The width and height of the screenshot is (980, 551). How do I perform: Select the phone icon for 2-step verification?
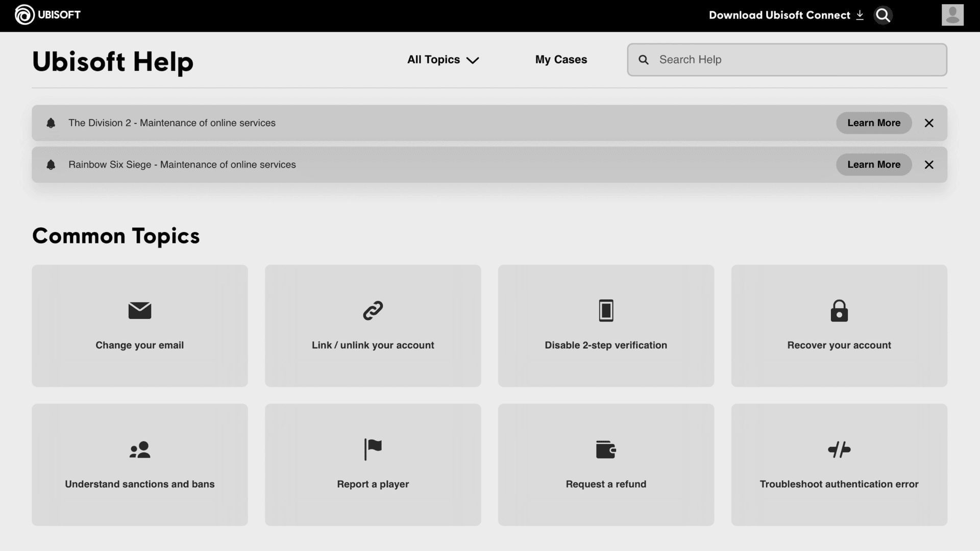tap(606, 310)
